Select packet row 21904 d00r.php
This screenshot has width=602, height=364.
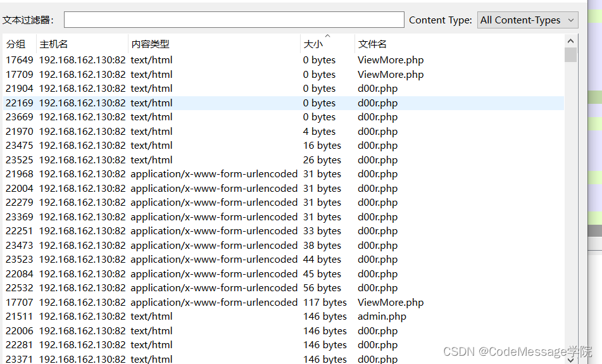pos(284,89)
